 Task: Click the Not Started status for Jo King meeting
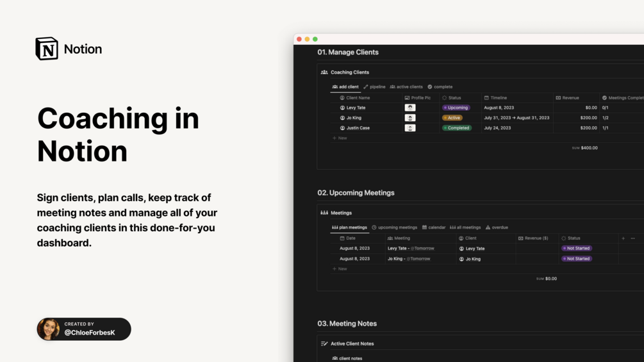pos(577,259)
